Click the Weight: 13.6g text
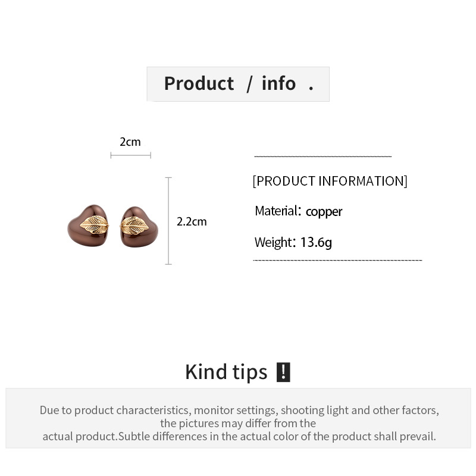Image resolution: width=476 pixels, height=476 pixels. click(x=293, y=242)
